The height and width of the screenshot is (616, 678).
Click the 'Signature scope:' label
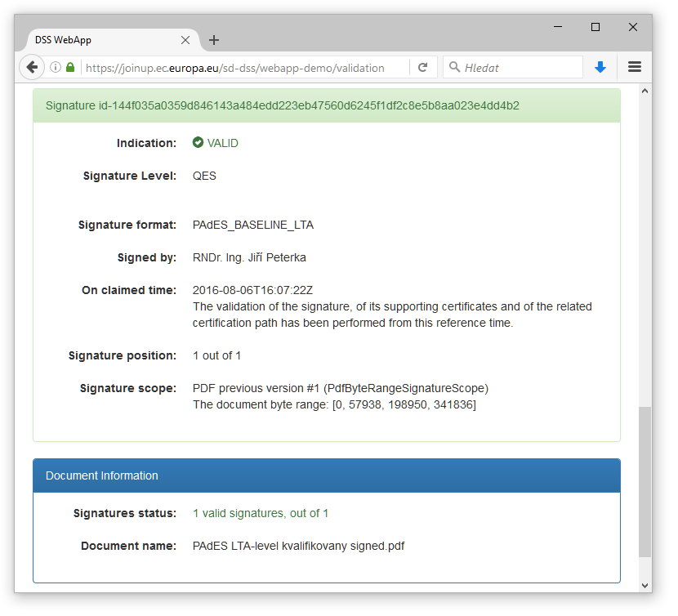(128, 388)
